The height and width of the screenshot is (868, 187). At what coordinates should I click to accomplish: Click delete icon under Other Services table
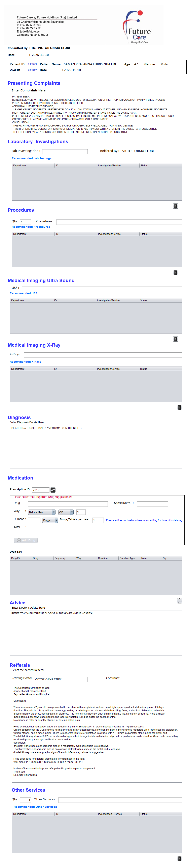(x=179, y=858)
